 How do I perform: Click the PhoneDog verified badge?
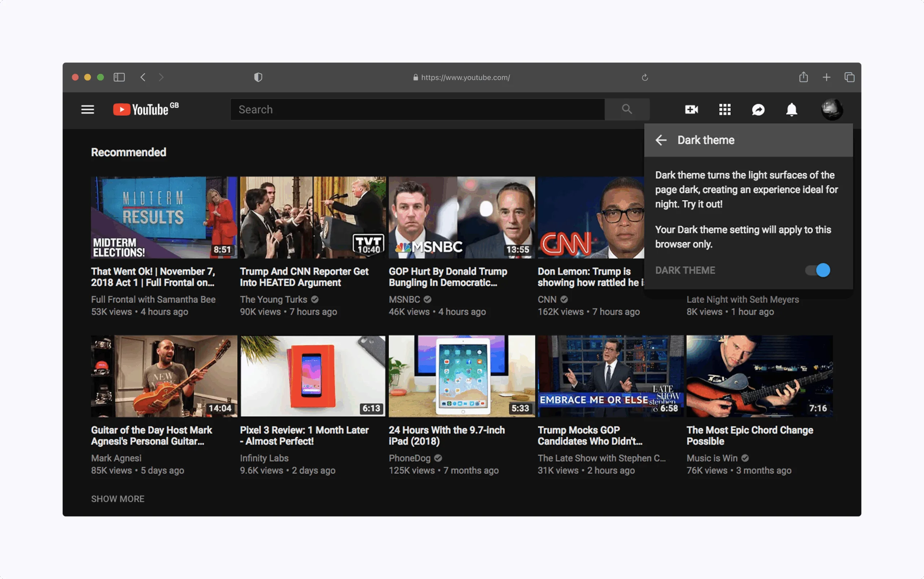coord(438,458)
